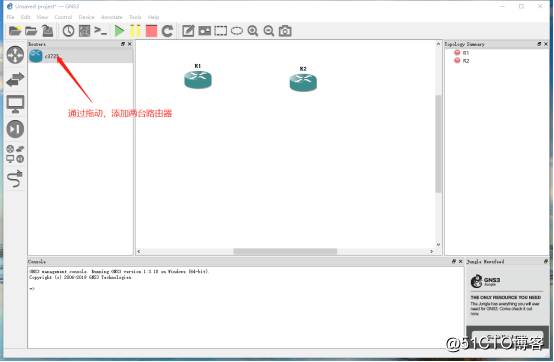The image size is (554, 362).
Task: Open the Device menu
Action: [87, 17]
